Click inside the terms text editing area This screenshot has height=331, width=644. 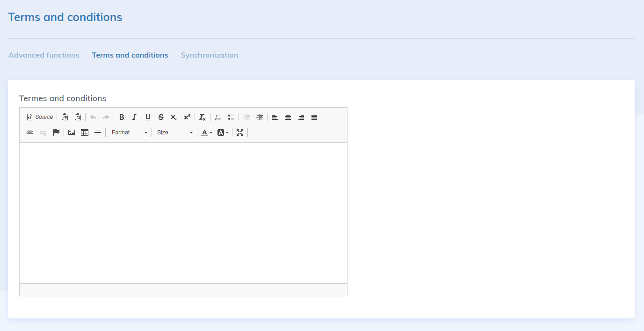183,213
